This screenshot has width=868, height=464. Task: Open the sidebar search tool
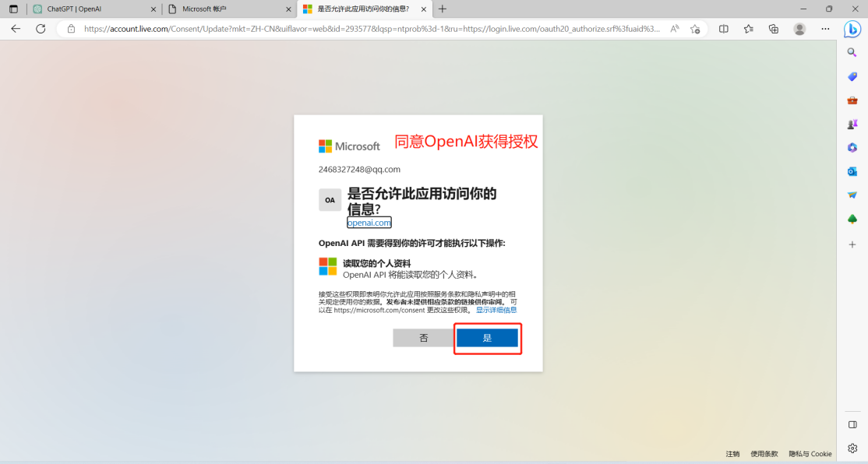click(x=852, y=52)
